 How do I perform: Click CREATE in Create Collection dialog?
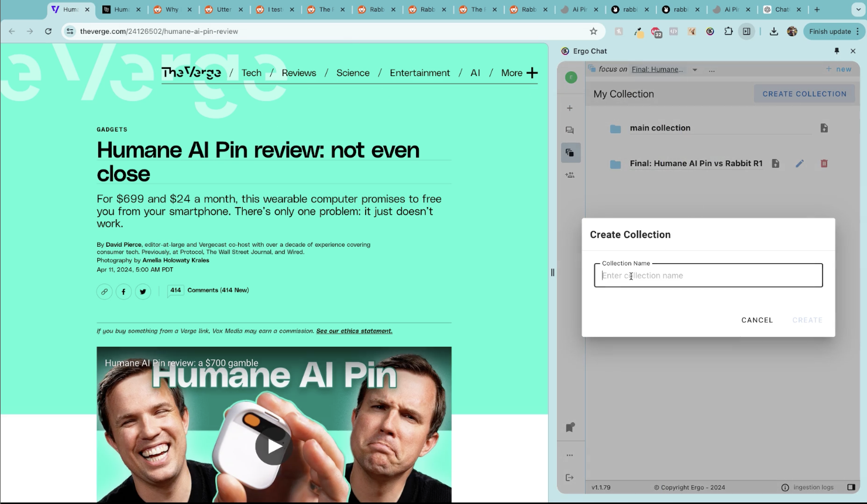coord(807,320)
